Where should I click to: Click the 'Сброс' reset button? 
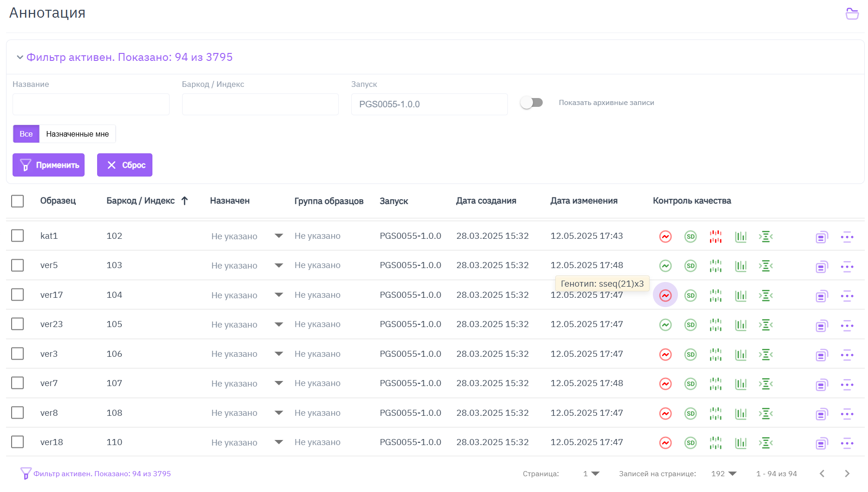125,165
